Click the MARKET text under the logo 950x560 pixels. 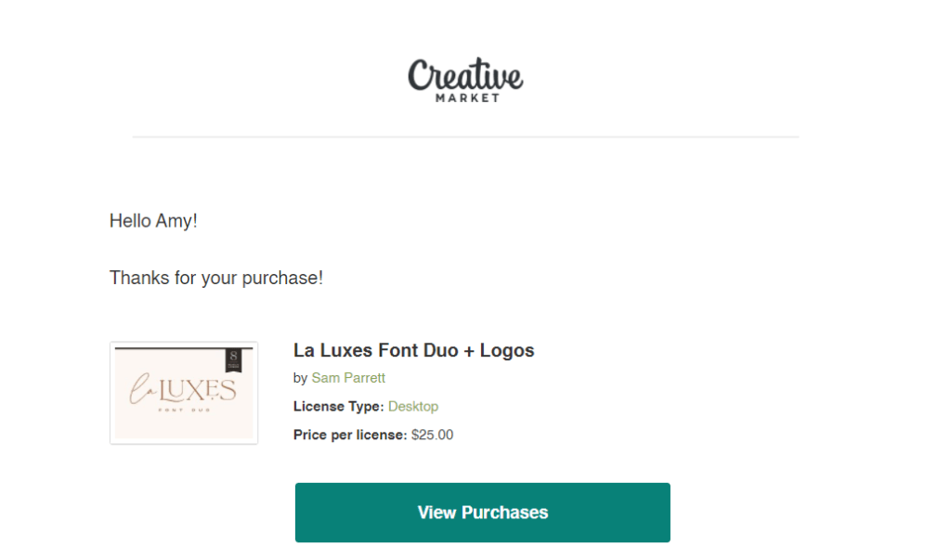[x=467, y=97]
